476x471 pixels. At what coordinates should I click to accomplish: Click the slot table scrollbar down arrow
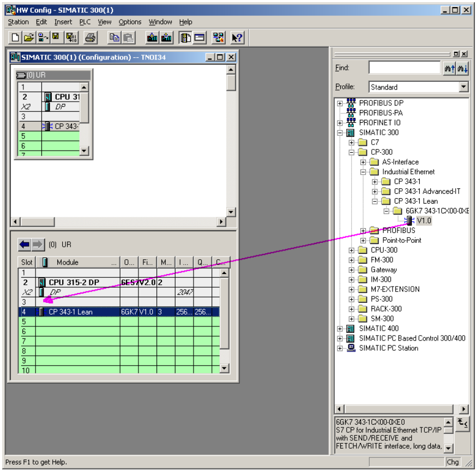(x=224, y=368)
